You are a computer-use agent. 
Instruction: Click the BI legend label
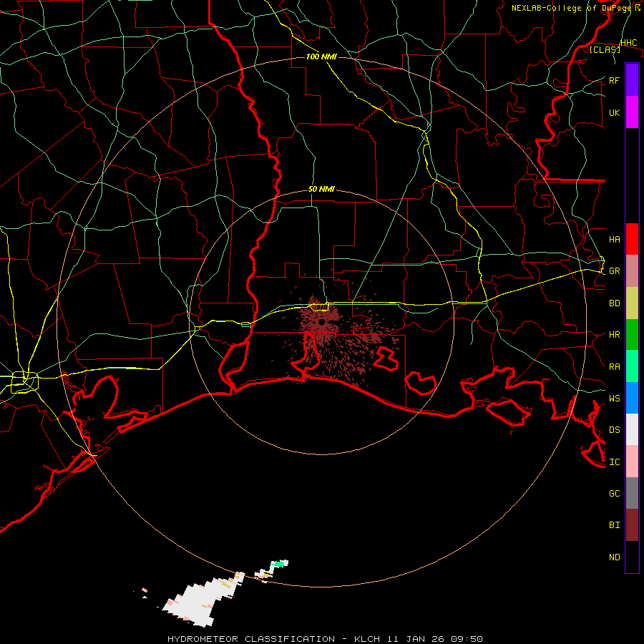click(x=614, y=525)
